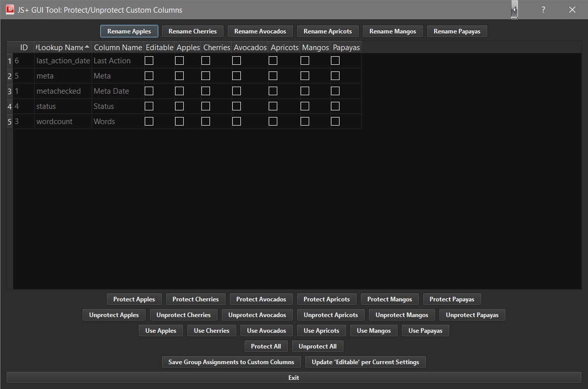Click the Unprotect All button
The height and width of the screenshot is (389, 588).
pos(318,346)
